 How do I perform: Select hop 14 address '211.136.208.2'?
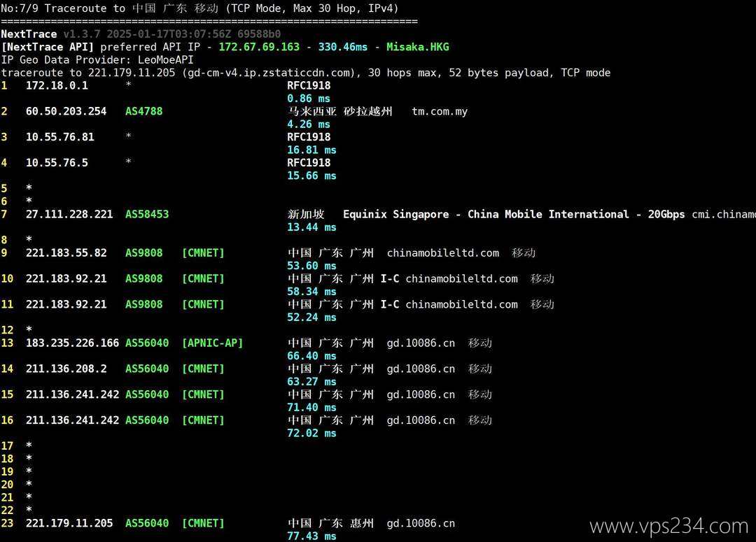pos(66,369)
